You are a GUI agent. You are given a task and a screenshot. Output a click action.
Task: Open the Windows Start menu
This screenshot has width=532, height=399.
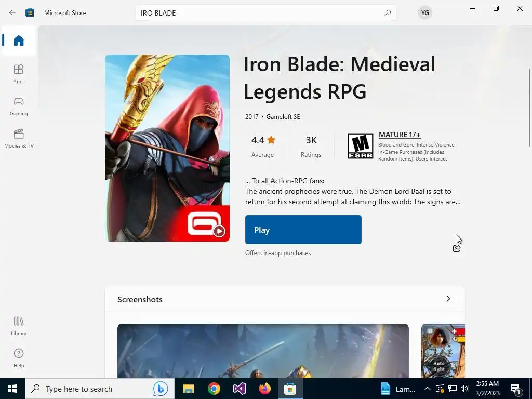(12, 389)
